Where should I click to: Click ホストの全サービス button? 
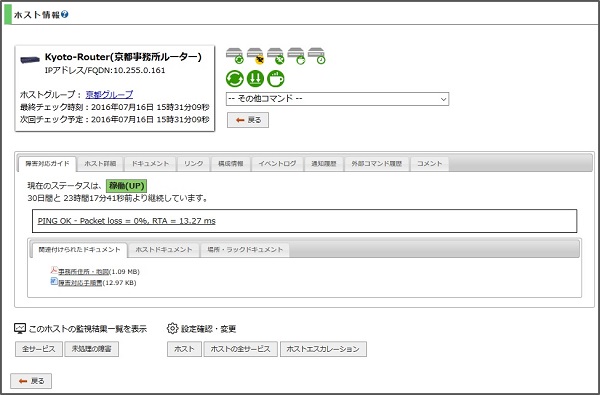pyautogui.click(x=241, y=349)
